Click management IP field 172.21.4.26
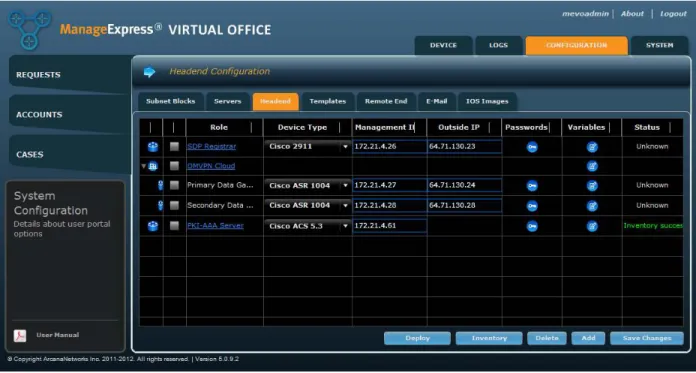This screenshot has width=696, height=373. pyautogui.click(x=390, y=147)
